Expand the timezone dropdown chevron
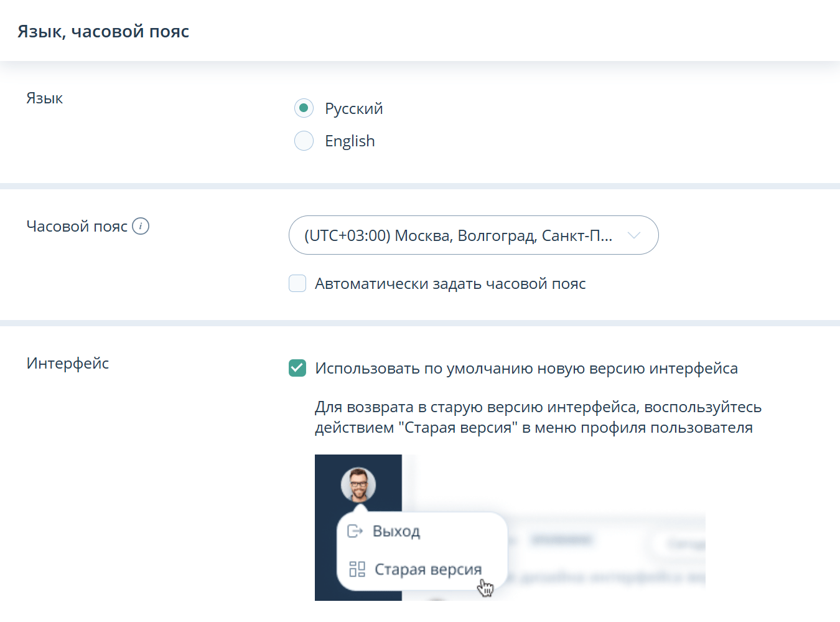The height and width of the screenshot is (622, 840). click(634, 235)
